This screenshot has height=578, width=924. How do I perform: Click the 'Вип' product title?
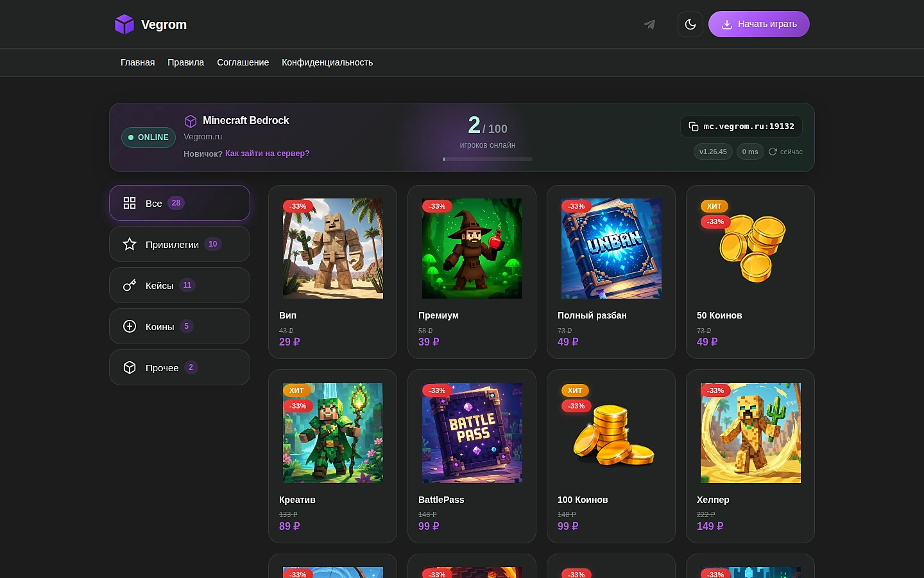[x=287, y=315]
